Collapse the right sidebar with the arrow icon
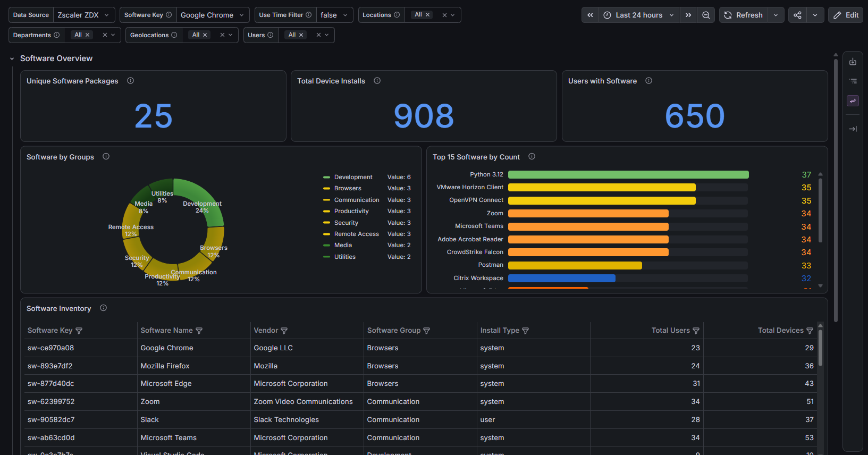Screen dimensions: 868x455 [x=853, y=129]
